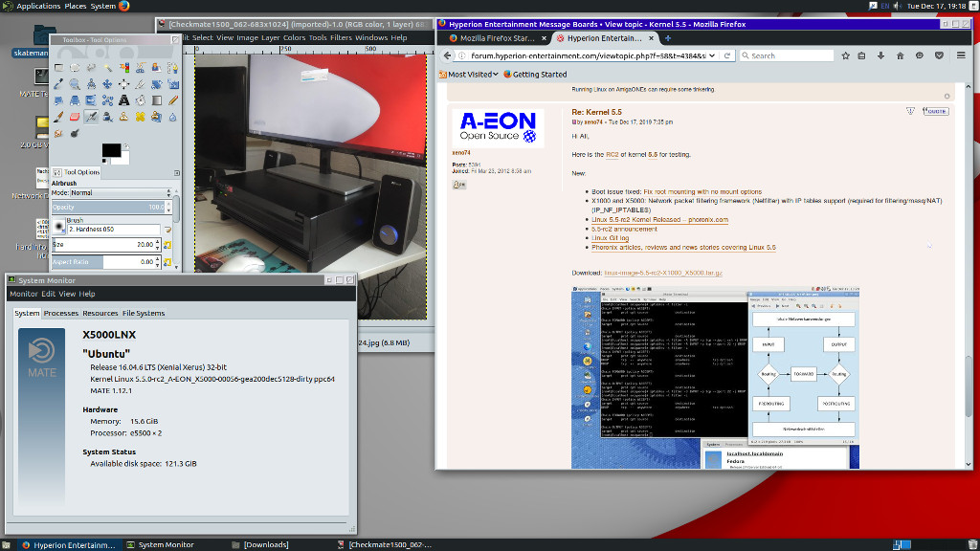
Task: Select the Blend gradient tool
Action: point(156,99)
